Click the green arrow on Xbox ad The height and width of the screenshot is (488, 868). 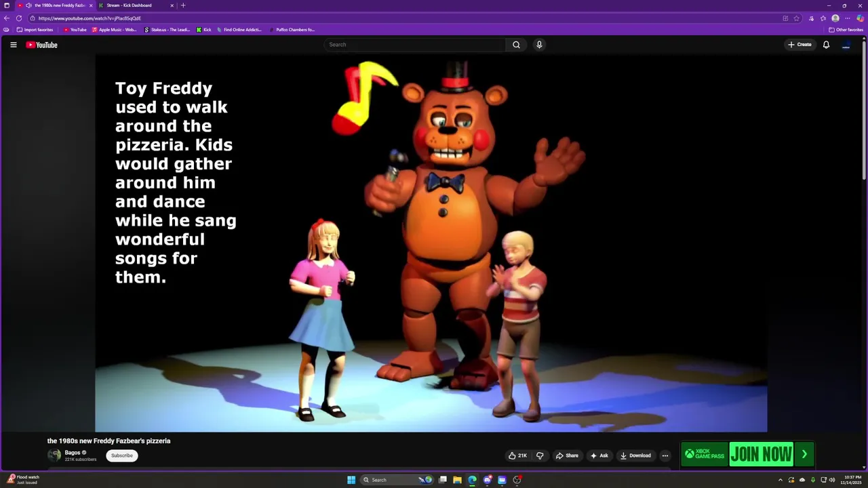coord(804,454)
